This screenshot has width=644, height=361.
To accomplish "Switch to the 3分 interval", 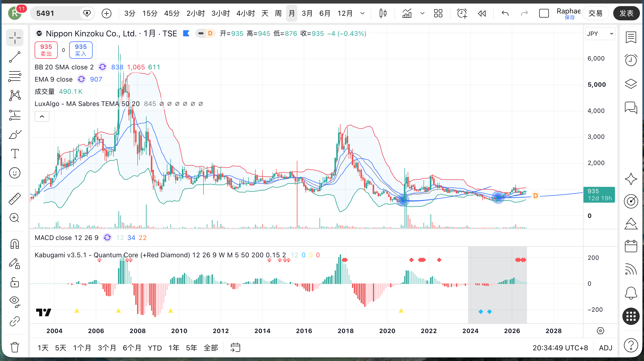I will click(x=129, y=13).
